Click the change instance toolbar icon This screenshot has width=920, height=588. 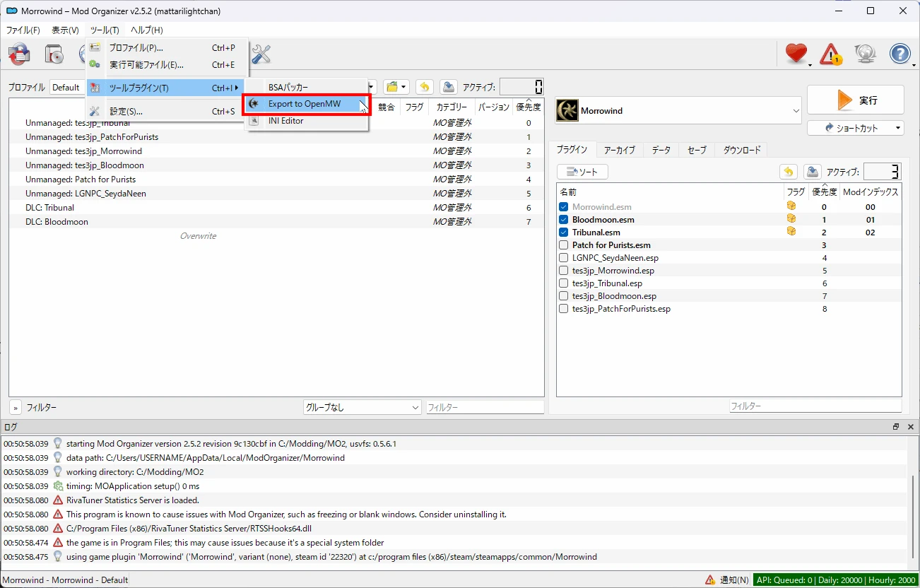19,54
